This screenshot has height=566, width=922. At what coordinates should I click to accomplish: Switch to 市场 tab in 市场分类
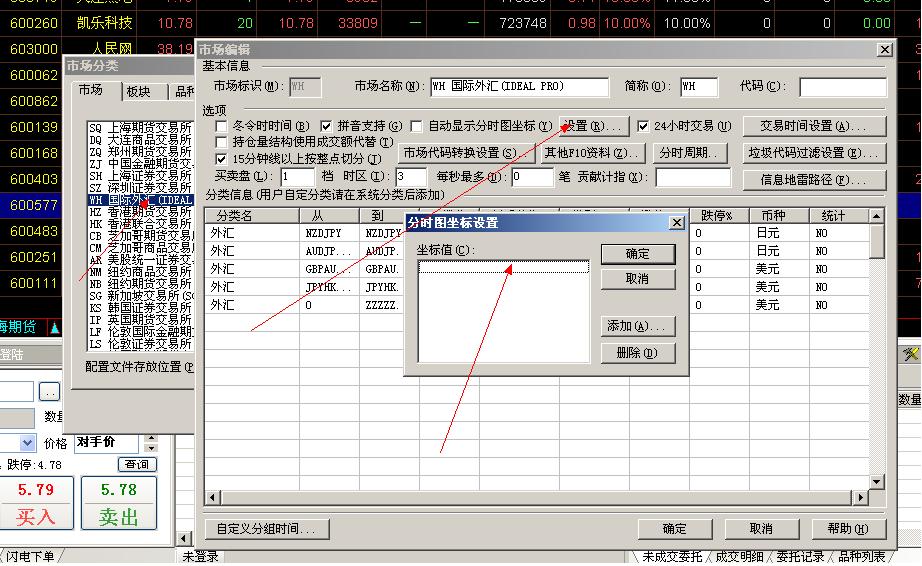tap(91, 90)
